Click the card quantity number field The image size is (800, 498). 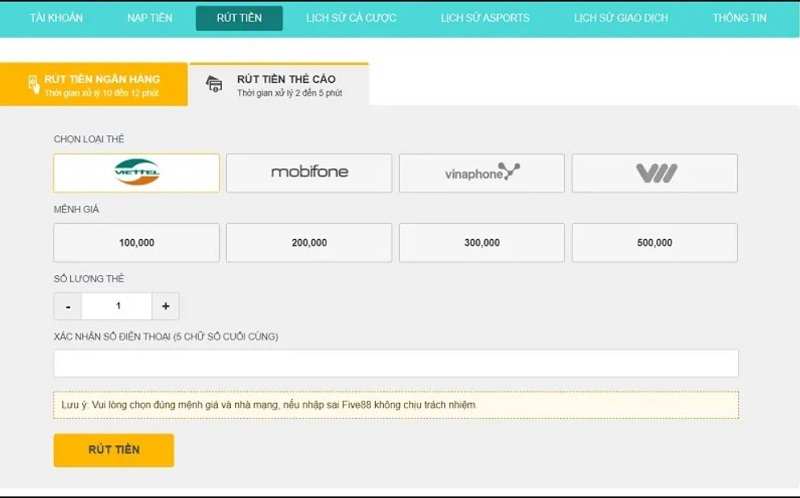point(117,307)
